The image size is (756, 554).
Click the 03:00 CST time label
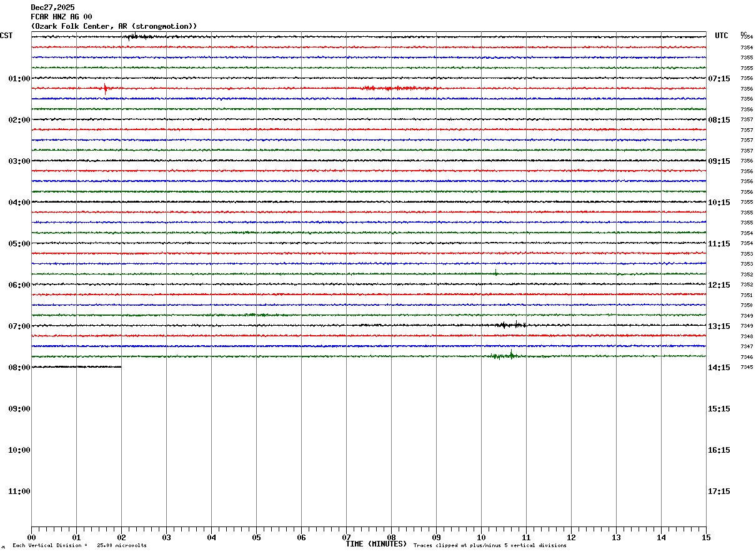19,161
